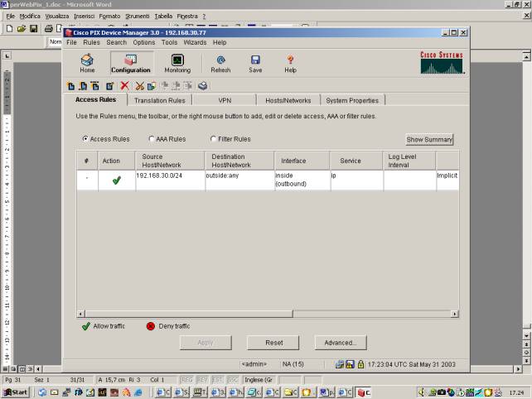Click the padlock icon in PDM status bar
The width and height of the screenshot is (532, 399).
coord(360,364)
